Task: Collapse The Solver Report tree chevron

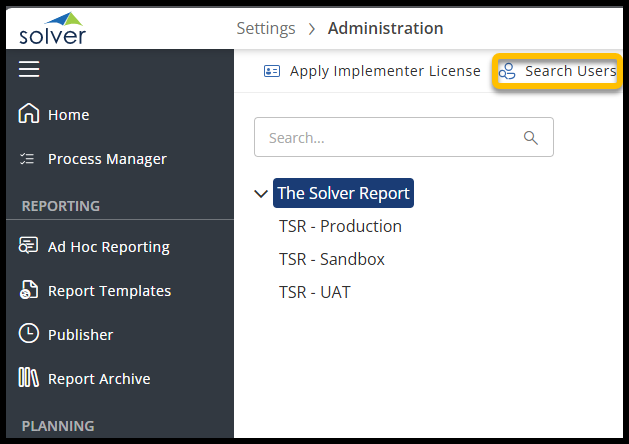Action: (x=262, y=194)
